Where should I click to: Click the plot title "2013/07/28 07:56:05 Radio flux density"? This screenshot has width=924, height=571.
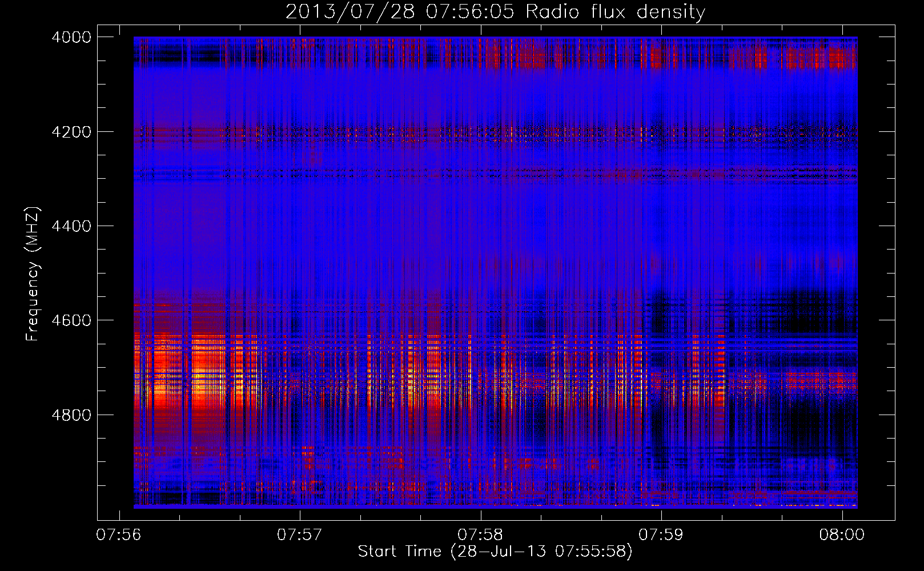(x=495, y=12)
